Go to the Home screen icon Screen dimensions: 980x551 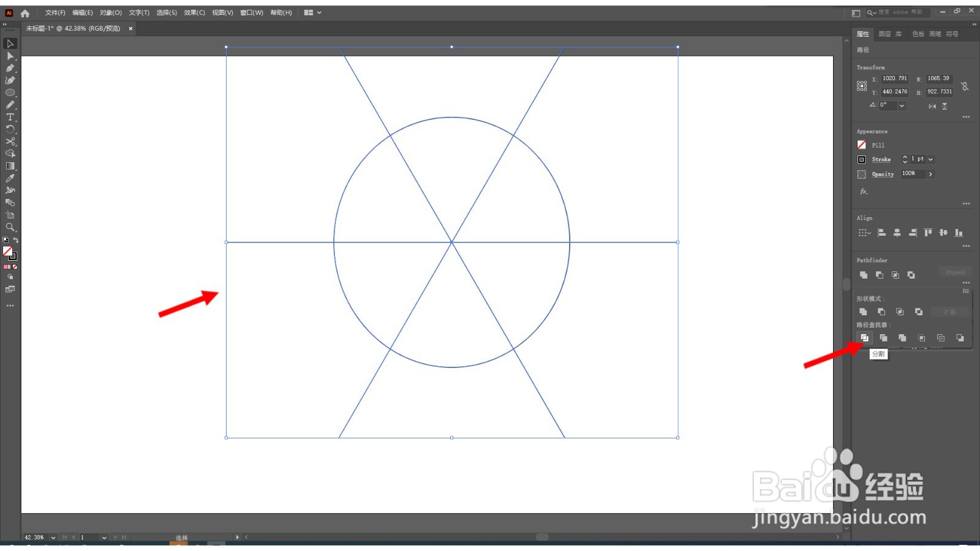[x=25, y=13]
